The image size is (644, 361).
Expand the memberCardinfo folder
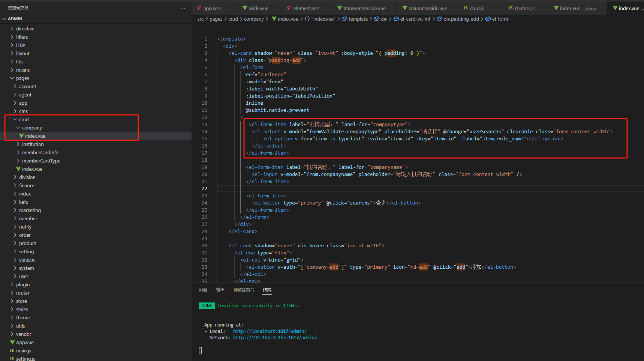pos(18,152)
